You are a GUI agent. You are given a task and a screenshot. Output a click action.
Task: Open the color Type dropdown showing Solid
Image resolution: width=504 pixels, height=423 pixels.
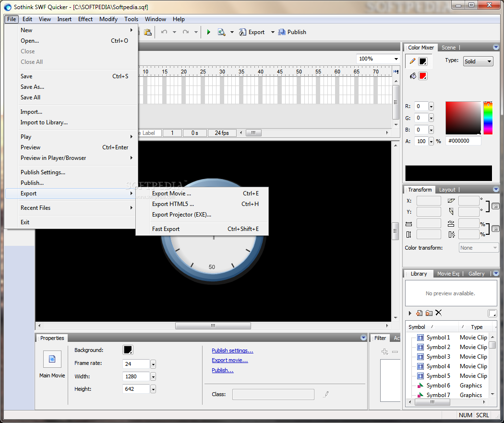478,61
